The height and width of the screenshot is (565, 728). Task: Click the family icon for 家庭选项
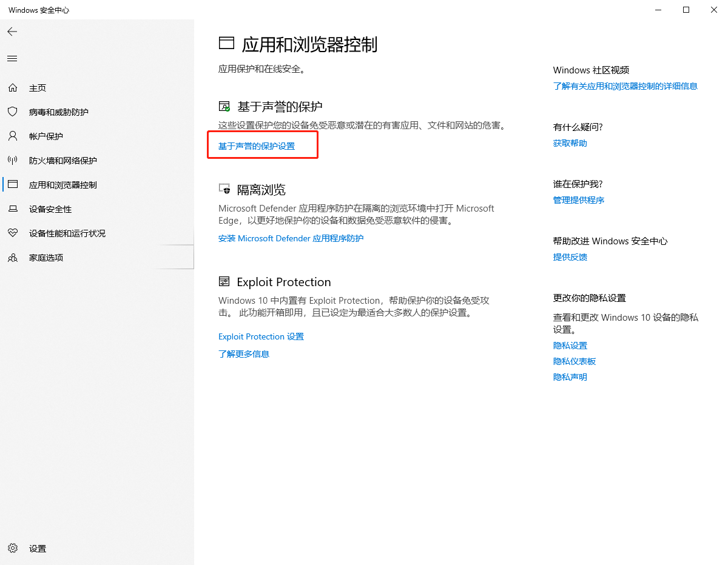pos(12,258)
